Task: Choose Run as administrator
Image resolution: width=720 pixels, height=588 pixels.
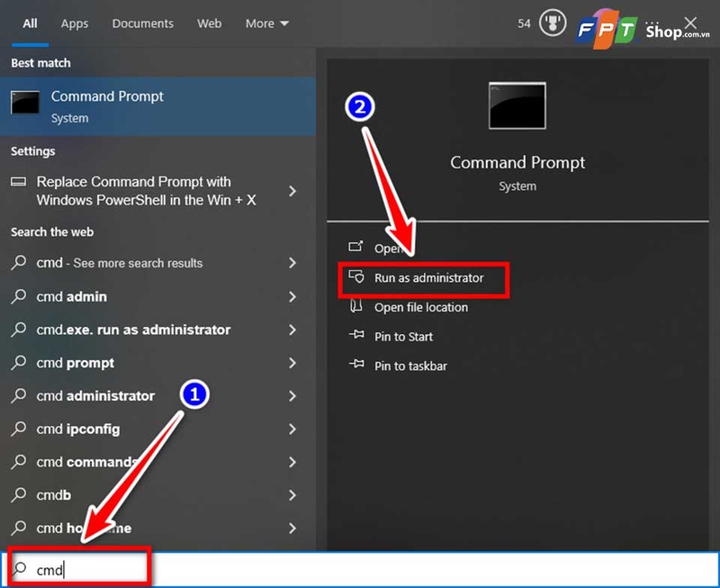Action: click(429, 278)
